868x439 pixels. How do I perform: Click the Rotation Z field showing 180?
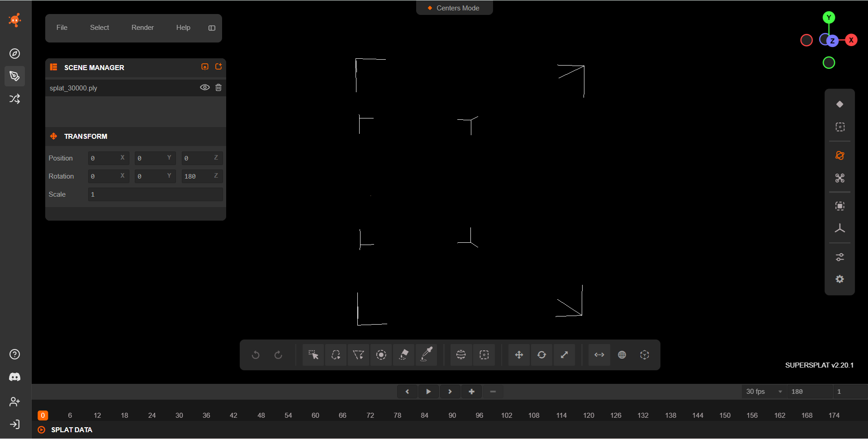(x=202, y=176)
